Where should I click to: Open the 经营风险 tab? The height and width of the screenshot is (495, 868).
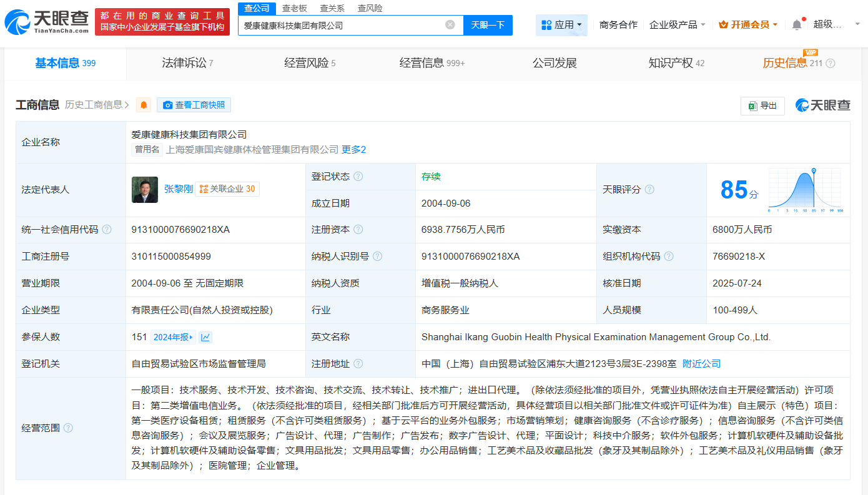pyautogui.click(x=310, y=63)
